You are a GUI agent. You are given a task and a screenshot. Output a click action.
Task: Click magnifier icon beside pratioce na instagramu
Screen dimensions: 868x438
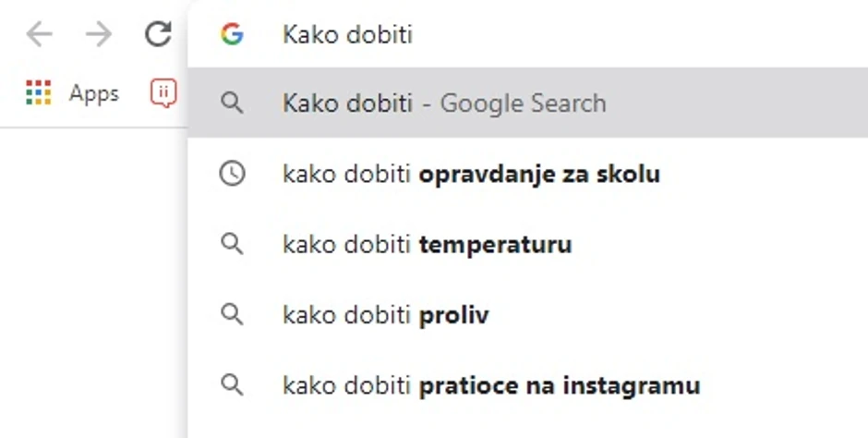232,384
